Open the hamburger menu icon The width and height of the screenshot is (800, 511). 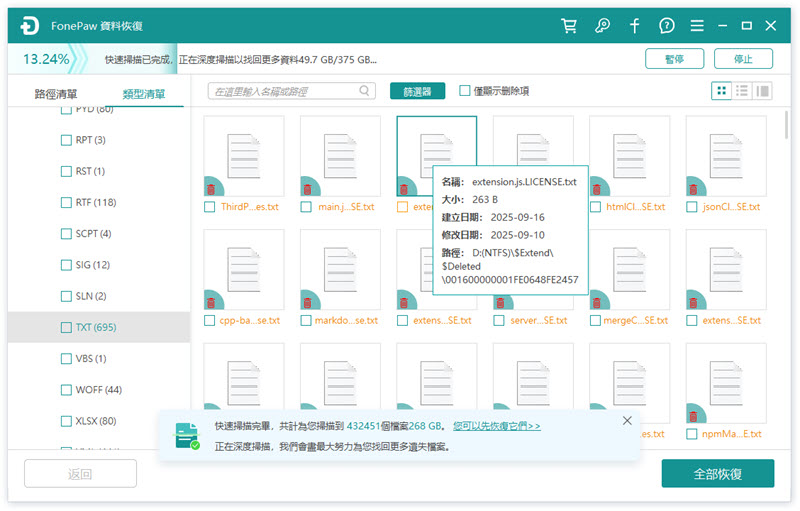click(x=697, y=25)
